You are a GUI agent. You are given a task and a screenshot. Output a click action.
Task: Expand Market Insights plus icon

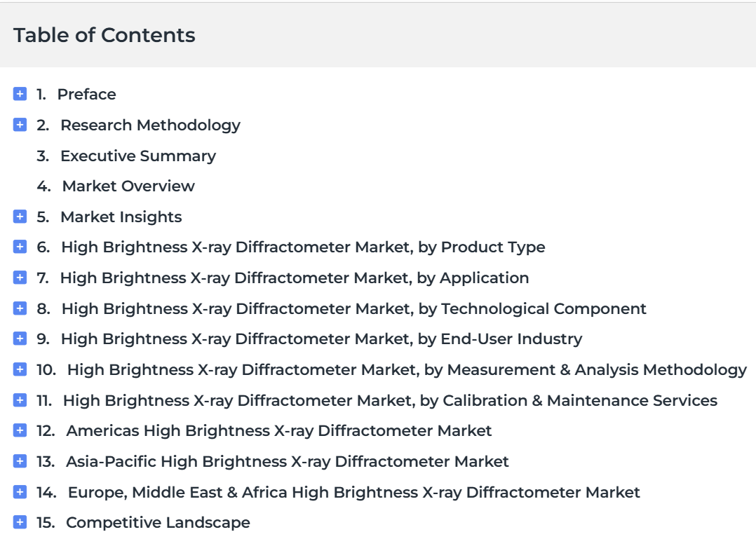tap(20, 217)
